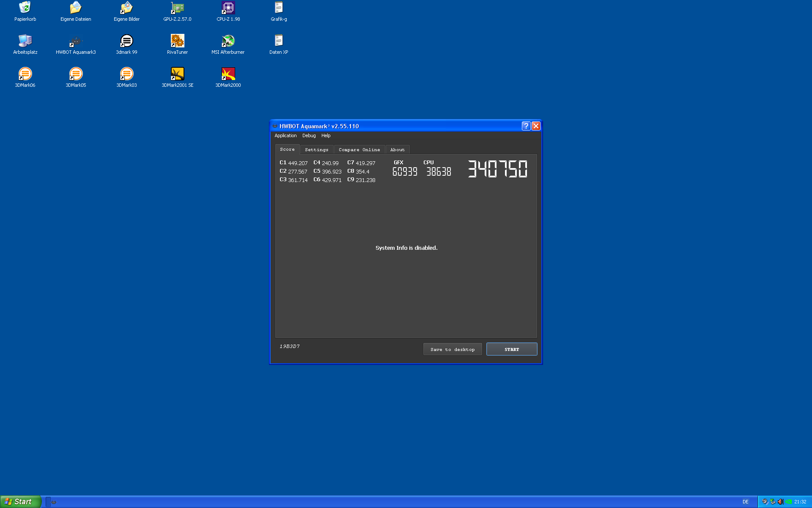
Task: Click the orange volume tray icon
Action: 780,502
